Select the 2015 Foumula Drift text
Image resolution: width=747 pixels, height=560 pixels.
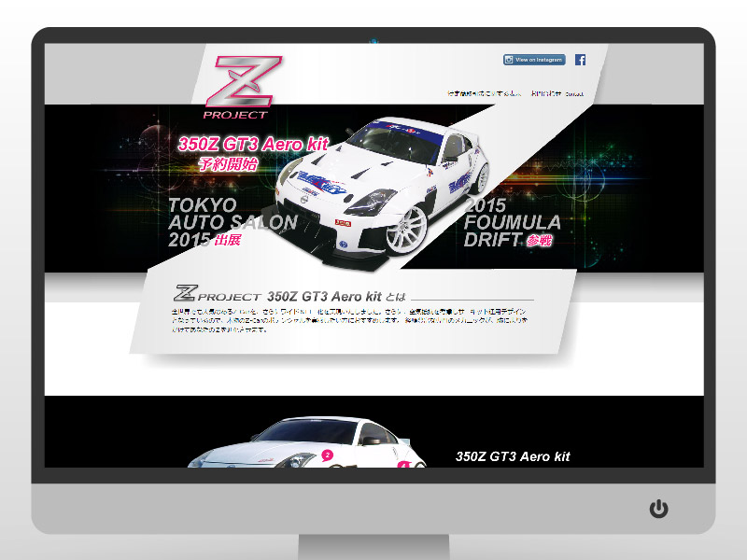pos(512,222)
